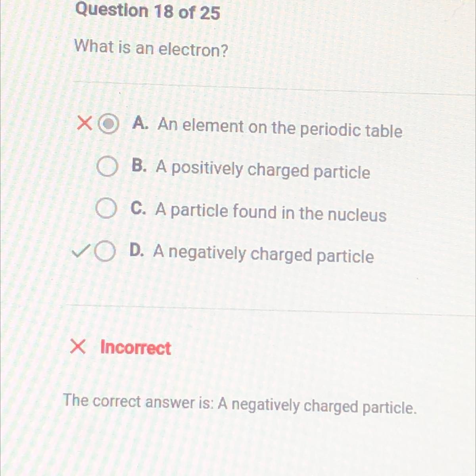Click 'A particle found in the nucleus' text
Viewport: 476px width, 476px height.
coord(271,212)
